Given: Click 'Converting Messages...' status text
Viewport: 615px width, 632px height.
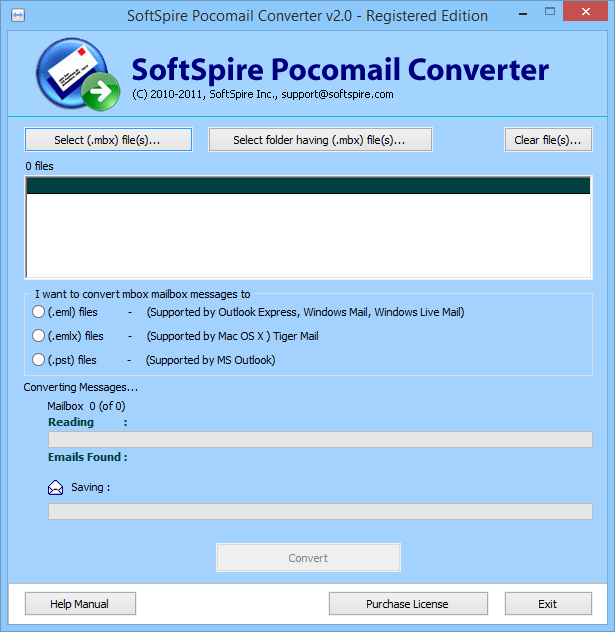Looking at the screenshot, I should [81, 387].
